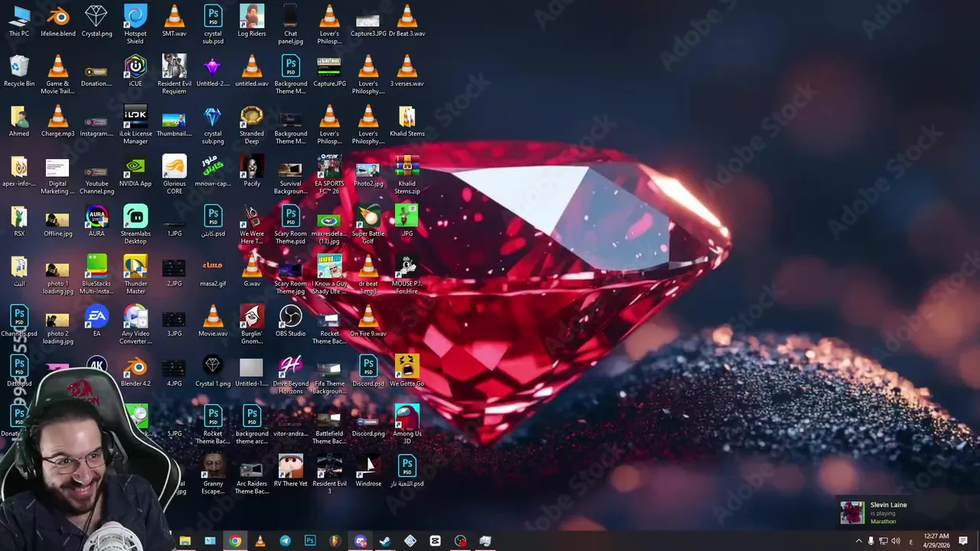Select the Discord.psd file icon
The height and width of the screenshot is (551, 980).
click(368, 371)
